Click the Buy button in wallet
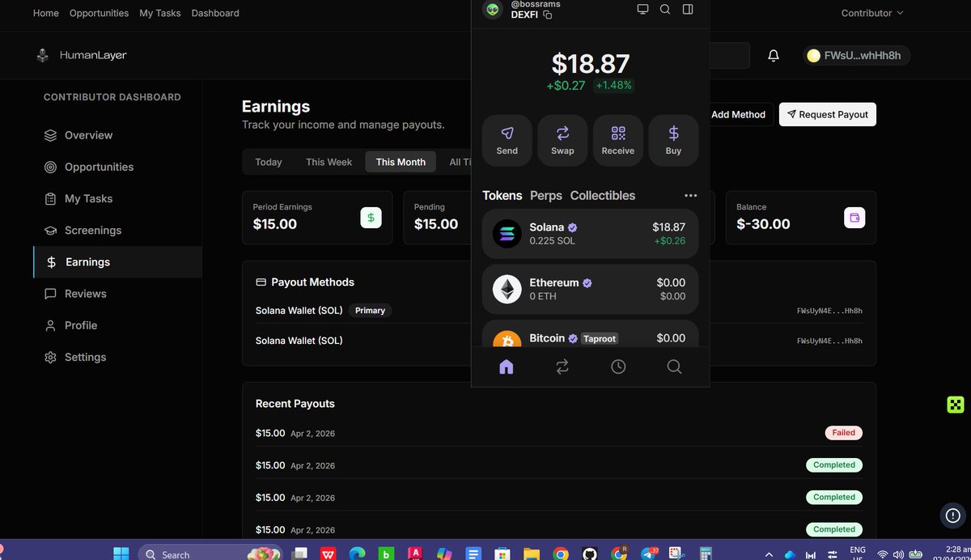971x560 pixels. click(x=673, y=140)
